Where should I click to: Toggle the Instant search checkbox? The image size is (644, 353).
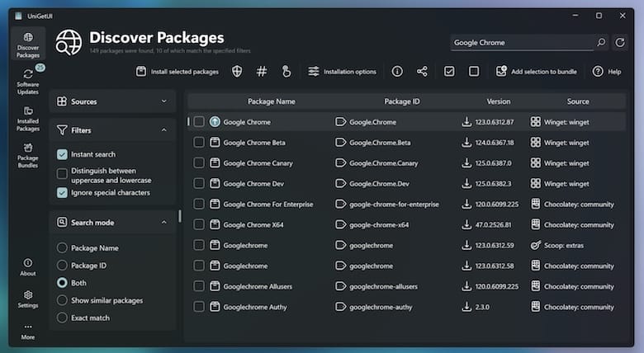coord(62,154)
